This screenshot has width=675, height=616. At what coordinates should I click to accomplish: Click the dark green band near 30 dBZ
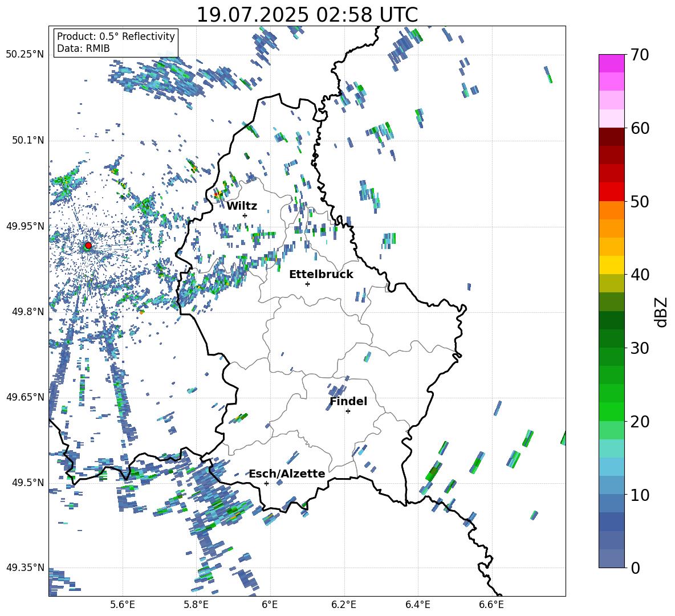[x=611, y=338]
